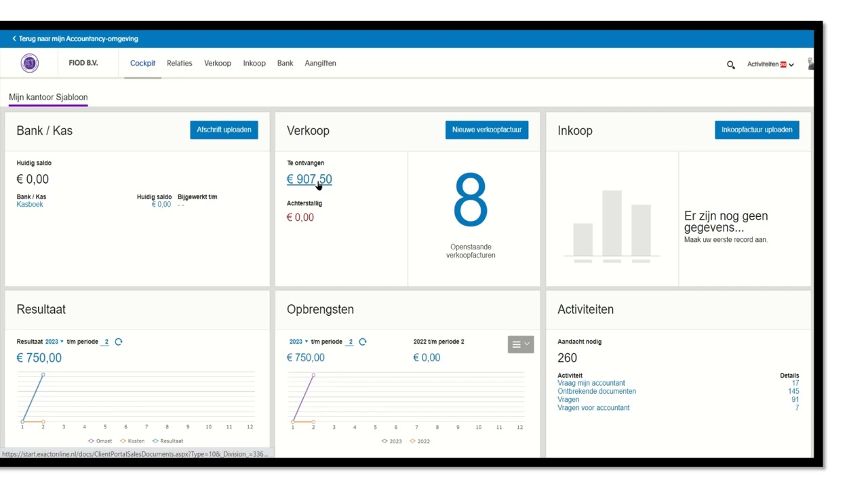Open the Bank menu
This screenshot has width=868, height=488.
285,63
